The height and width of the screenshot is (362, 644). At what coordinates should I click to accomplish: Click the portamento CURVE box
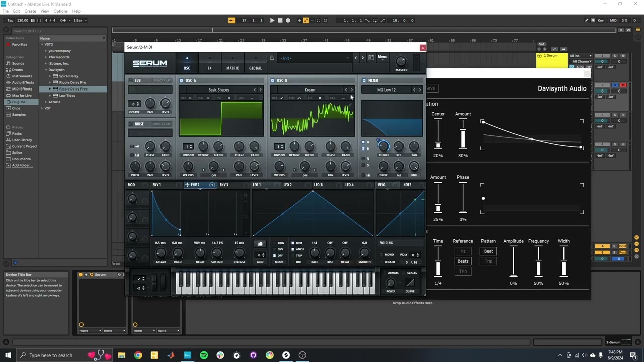point(410,283)
